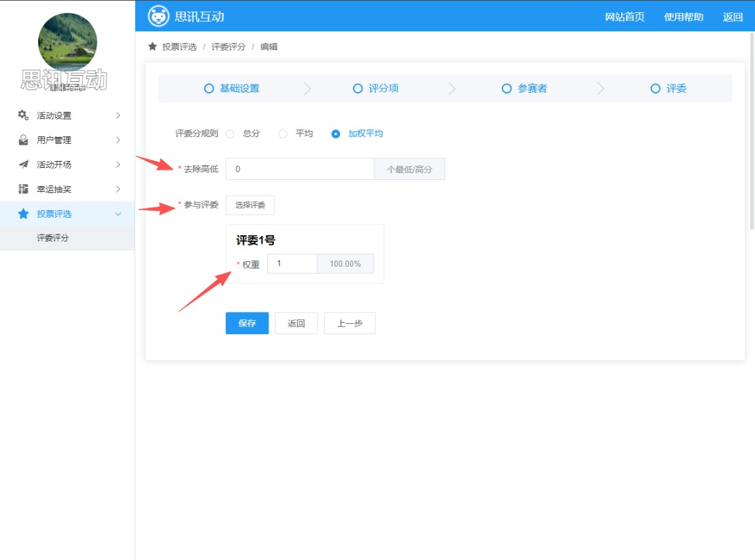Click the blue 保存 button
The width and height of the screenshot is (755, 560).
tap(247, 323)
